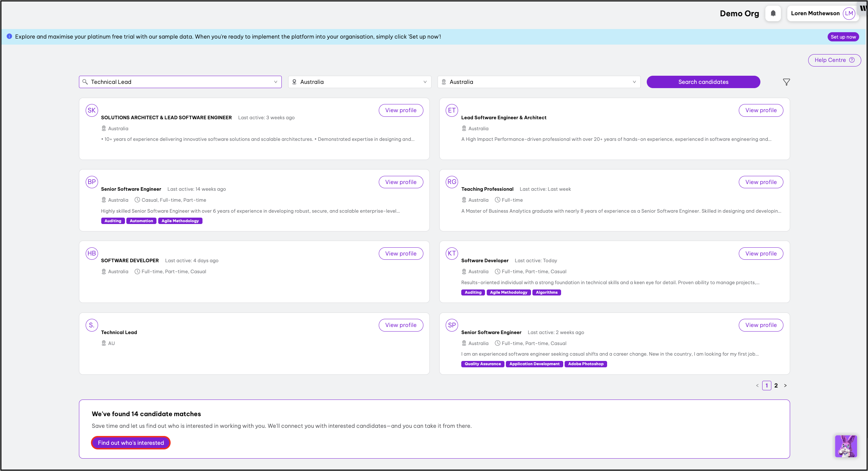Go to results page 2
The image size is (868, 471).
776,385
